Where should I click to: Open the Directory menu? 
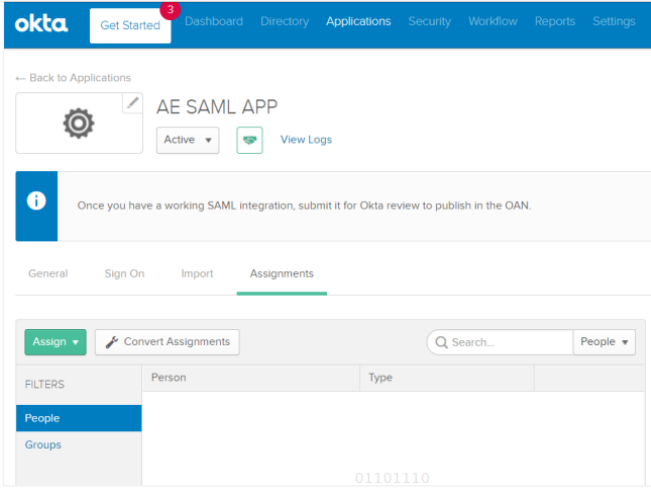click(x=285, y=21)
